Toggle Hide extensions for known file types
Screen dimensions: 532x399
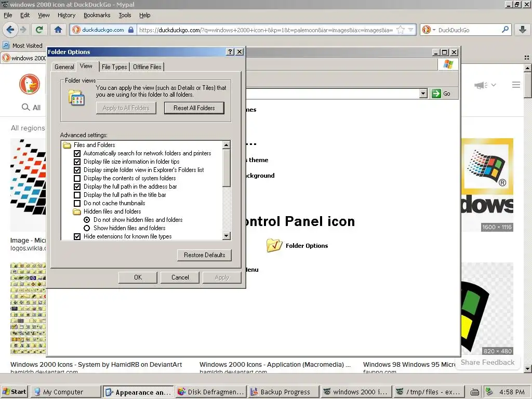pyautogui.click(x=77, y=236)
